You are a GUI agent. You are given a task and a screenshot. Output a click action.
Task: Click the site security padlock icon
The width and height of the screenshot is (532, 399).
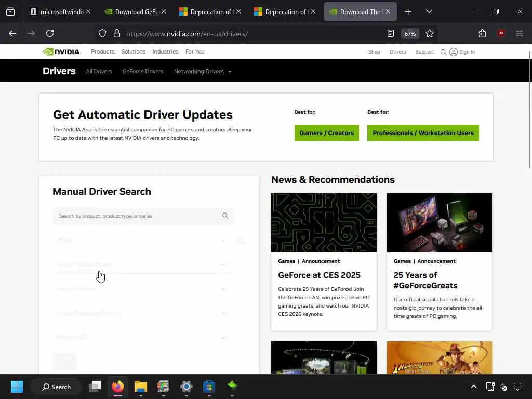coord(117,33)
